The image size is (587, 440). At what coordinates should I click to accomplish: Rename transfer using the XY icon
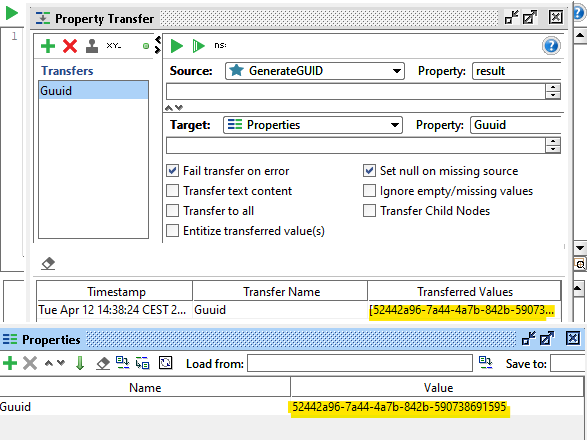(114, 46)
